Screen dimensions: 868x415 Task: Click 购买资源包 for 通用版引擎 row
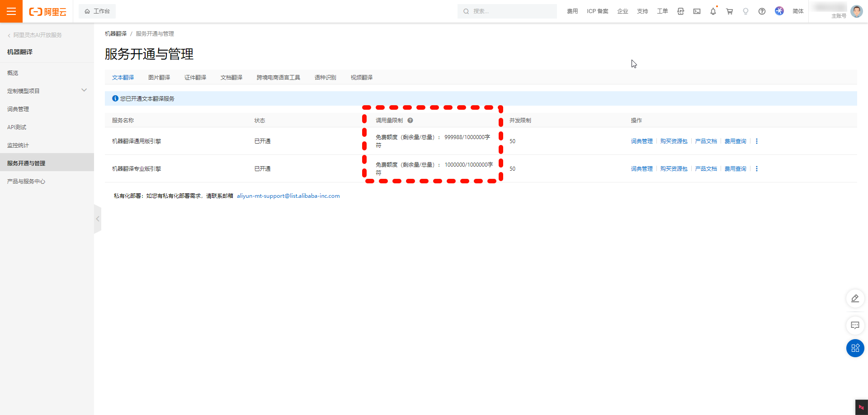coord(674,141)
